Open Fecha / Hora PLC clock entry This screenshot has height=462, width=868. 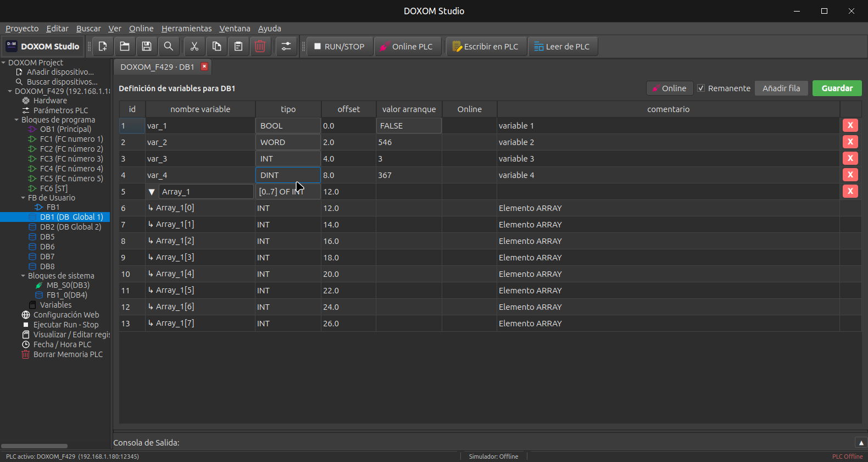coord(62,344)
